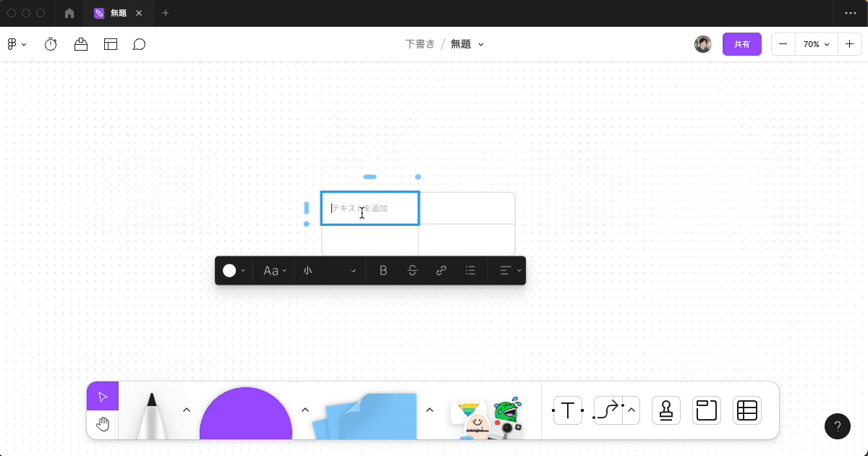Open the help question mark button
This screenshot has width=868, height=456.
pos(838,426)
